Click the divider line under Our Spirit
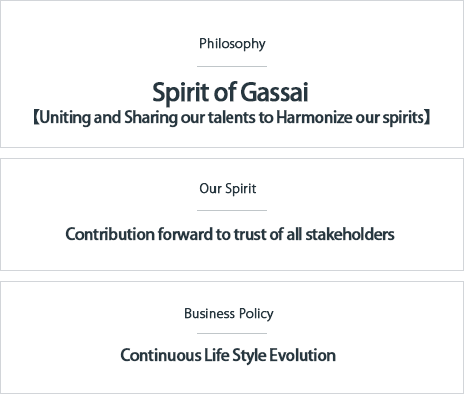 tap(232, 210)
